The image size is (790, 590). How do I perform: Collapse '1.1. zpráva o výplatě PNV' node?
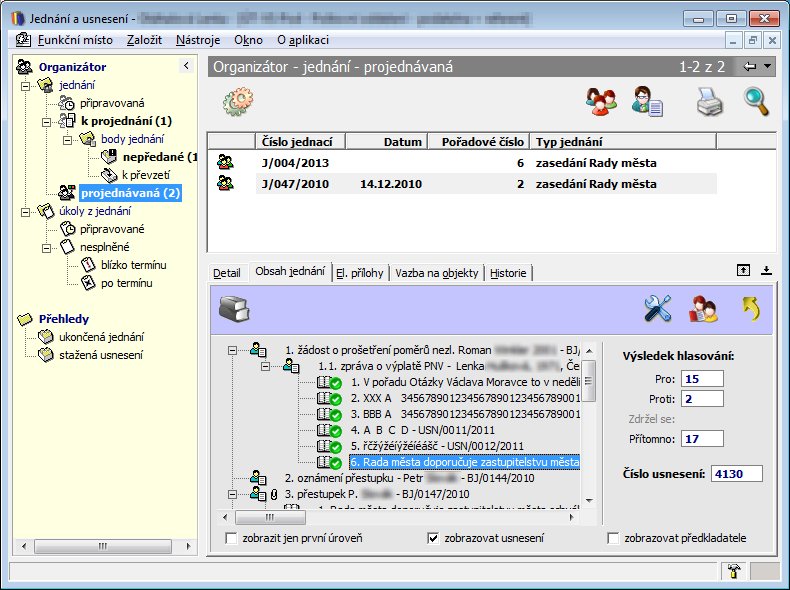coord(265,366)
